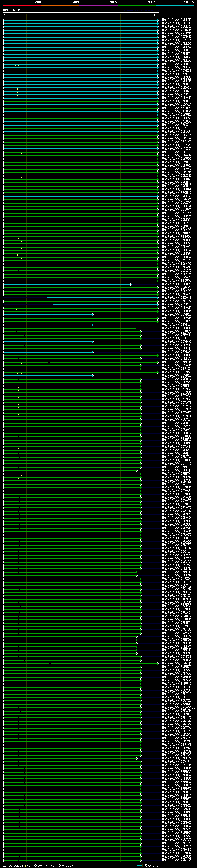Screen dimensions: 197x868
Task: Select hit label UniRef100_Q95UT9
Action: pyautogui.click(x=177, y=162)
